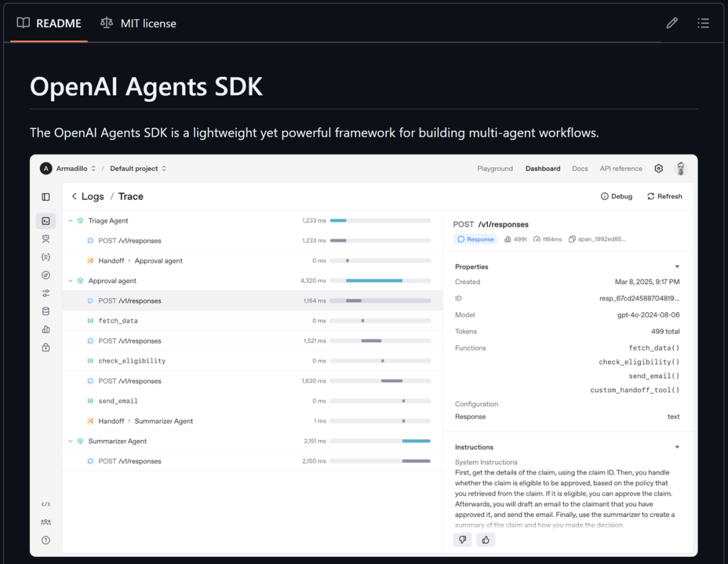Click the compass sidebar icon
Viewport: 728px width, 564px height.
(46, 276)
